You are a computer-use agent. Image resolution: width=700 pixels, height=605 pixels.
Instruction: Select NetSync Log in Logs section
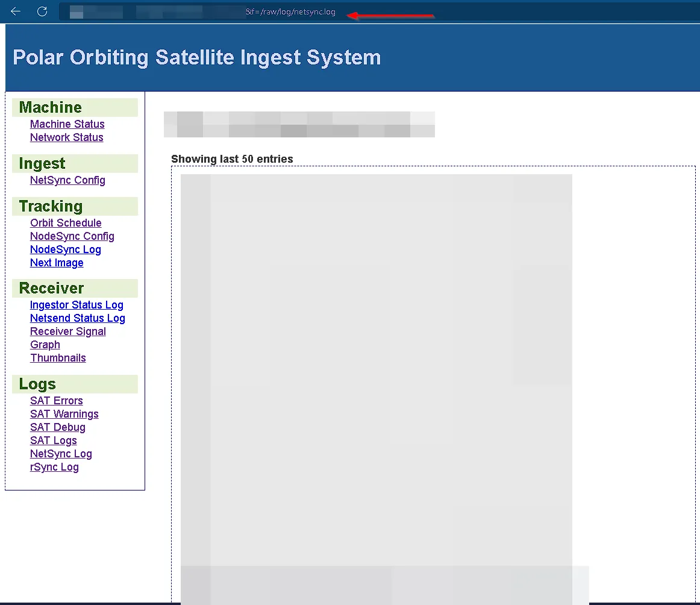(61, 454)
